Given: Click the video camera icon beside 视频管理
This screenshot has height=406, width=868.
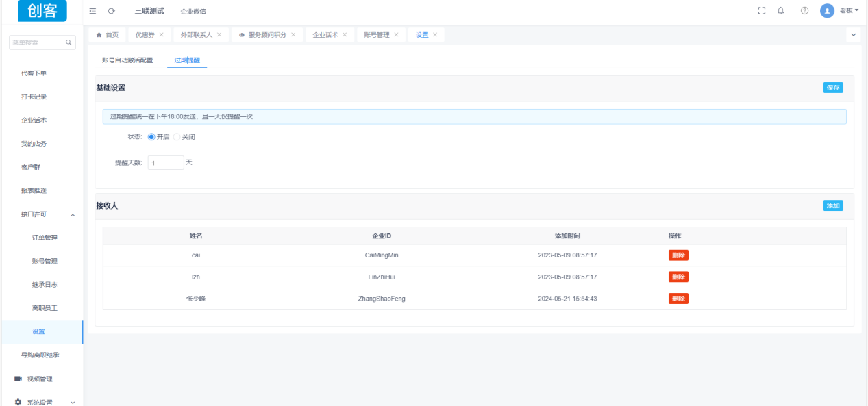Looking at the screenshot, I should tap(18, 379).
